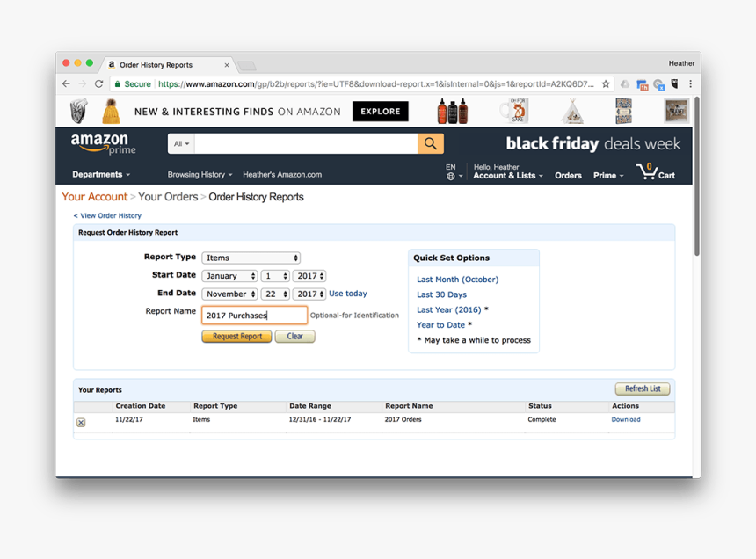Click the shield browser extension icon

[673, 83]
